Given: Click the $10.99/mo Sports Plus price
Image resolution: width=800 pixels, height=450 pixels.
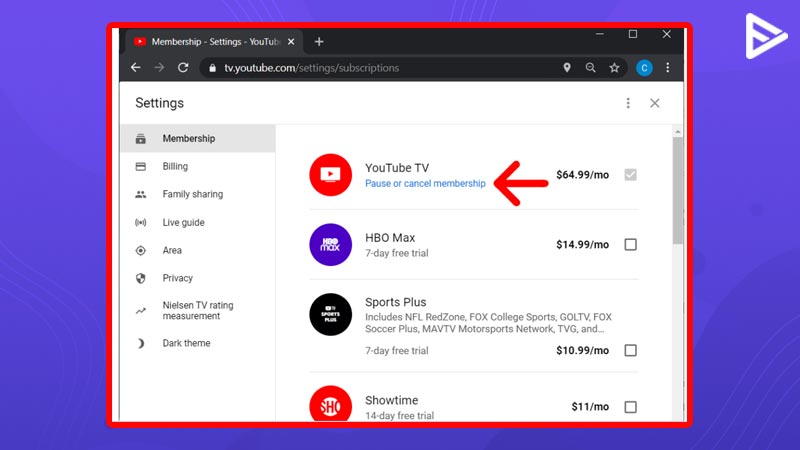Looking at the screenshot, I should click(582, 351).
